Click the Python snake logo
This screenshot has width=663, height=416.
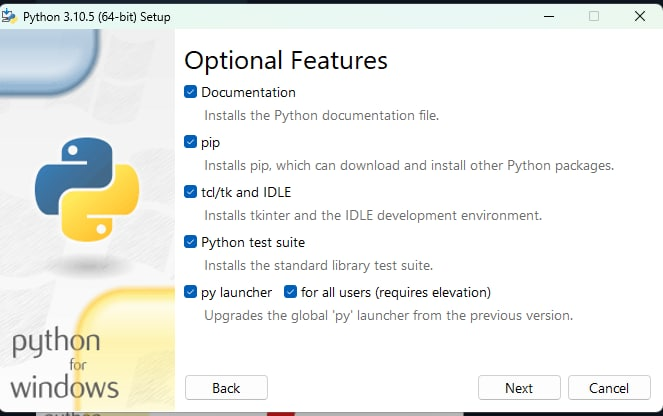coord(87,189)
